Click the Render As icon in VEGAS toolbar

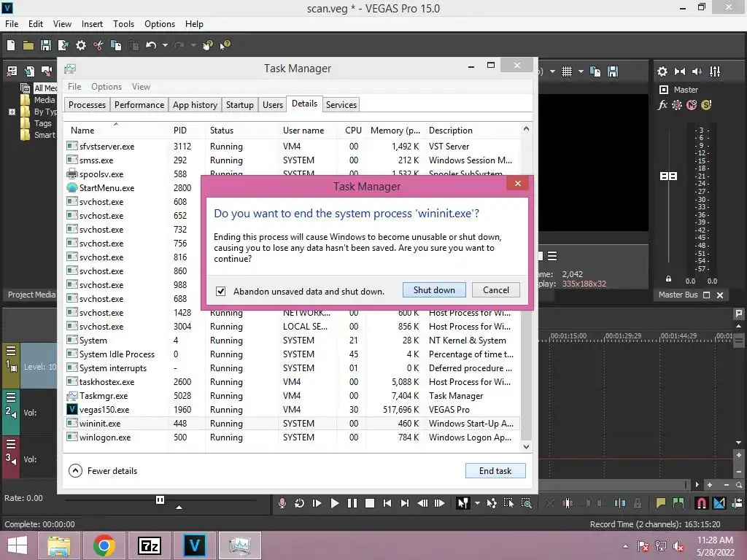63,45
